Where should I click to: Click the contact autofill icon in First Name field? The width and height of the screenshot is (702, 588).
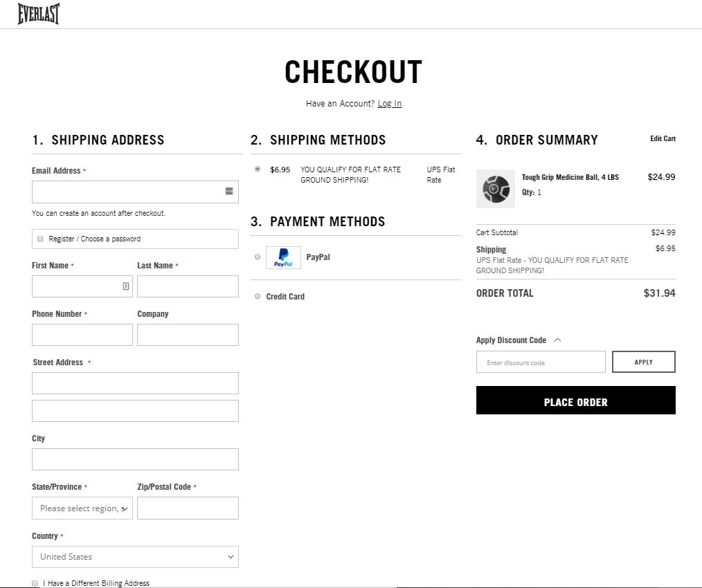(126, 286)
